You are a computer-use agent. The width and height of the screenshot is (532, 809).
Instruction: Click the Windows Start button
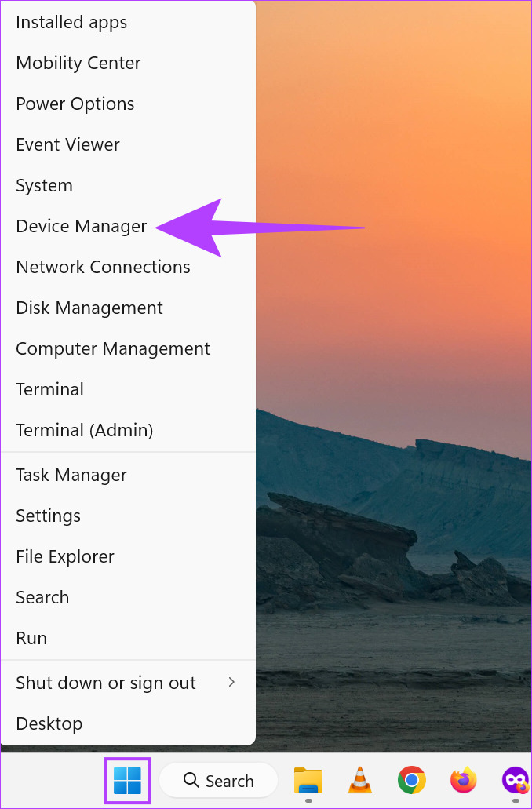tap(127, 780)
